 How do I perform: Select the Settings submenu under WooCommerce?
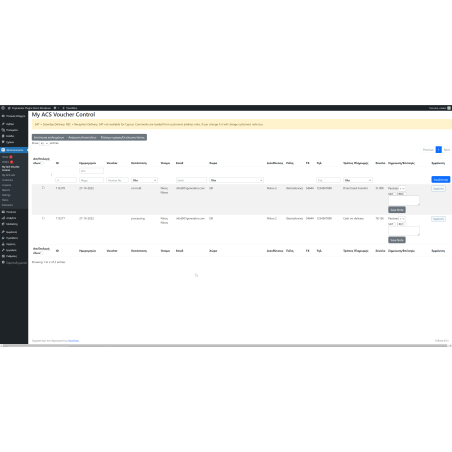click(x=6, y=195)
